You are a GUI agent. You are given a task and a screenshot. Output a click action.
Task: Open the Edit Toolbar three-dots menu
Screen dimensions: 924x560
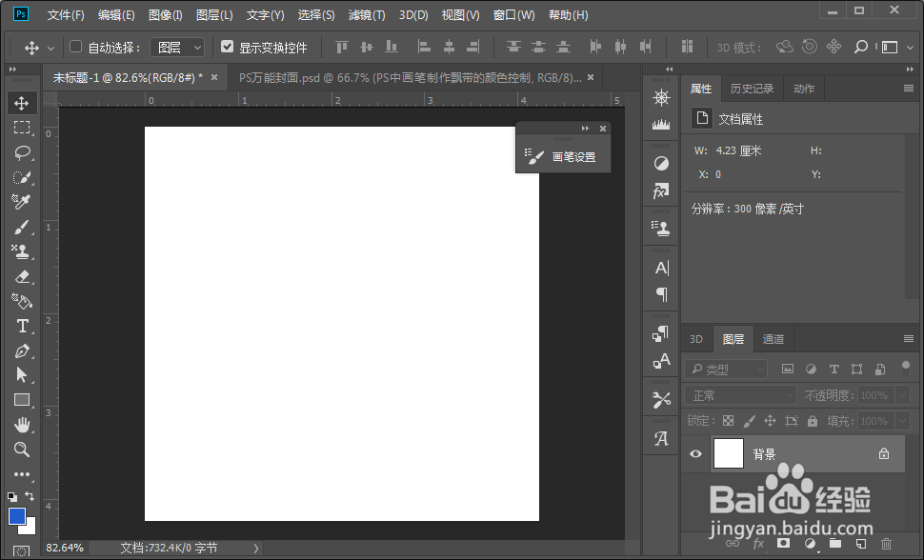pos(22,474)
